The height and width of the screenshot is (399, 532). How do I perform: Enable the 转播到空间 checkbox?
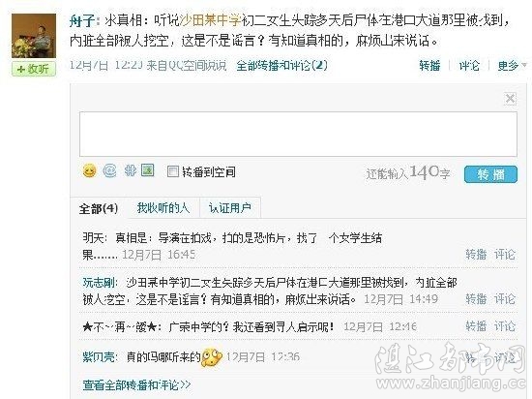173,171
